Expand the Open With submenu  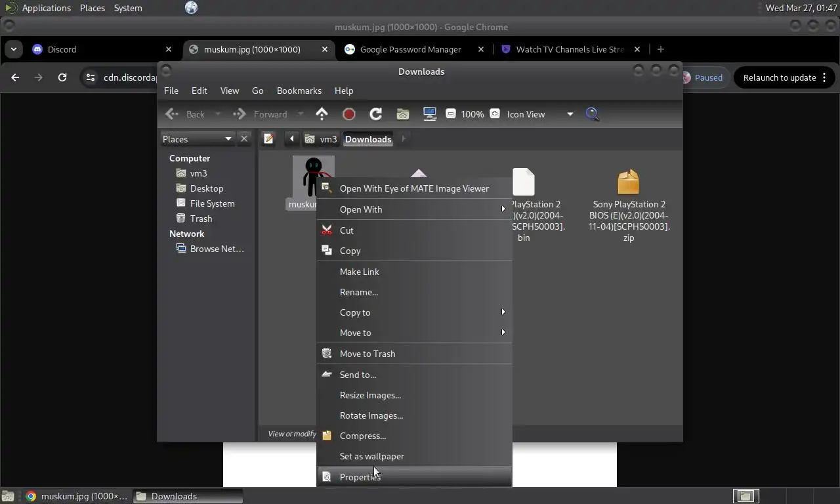tap(414, 209)
